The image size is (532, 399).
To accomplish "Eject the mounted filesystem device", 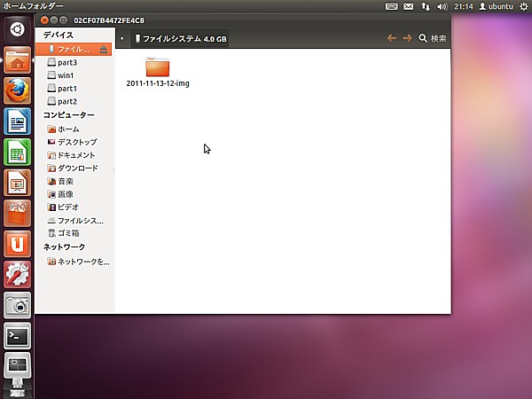I will (104, 50).
